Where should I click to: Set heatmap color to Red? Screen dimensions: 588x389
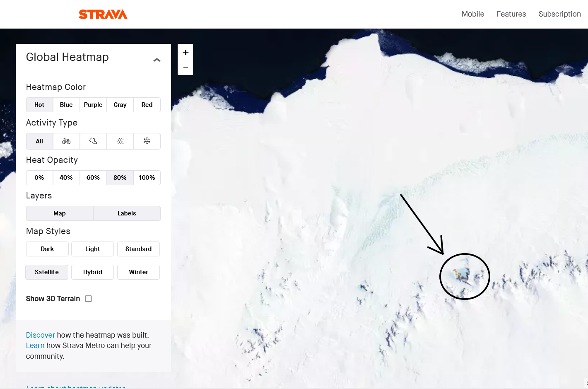147,105
